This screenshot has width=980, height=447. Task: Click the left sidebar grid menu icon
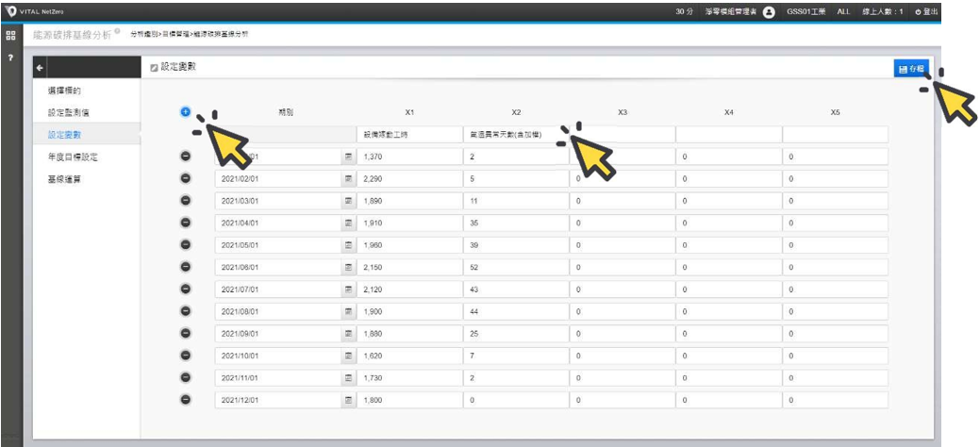(x=10, y=35)
